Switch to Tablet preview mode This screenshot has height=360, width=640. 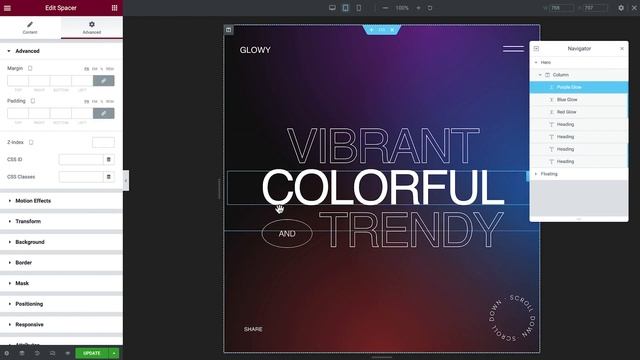pyautogui.click(x=345, y=8)
